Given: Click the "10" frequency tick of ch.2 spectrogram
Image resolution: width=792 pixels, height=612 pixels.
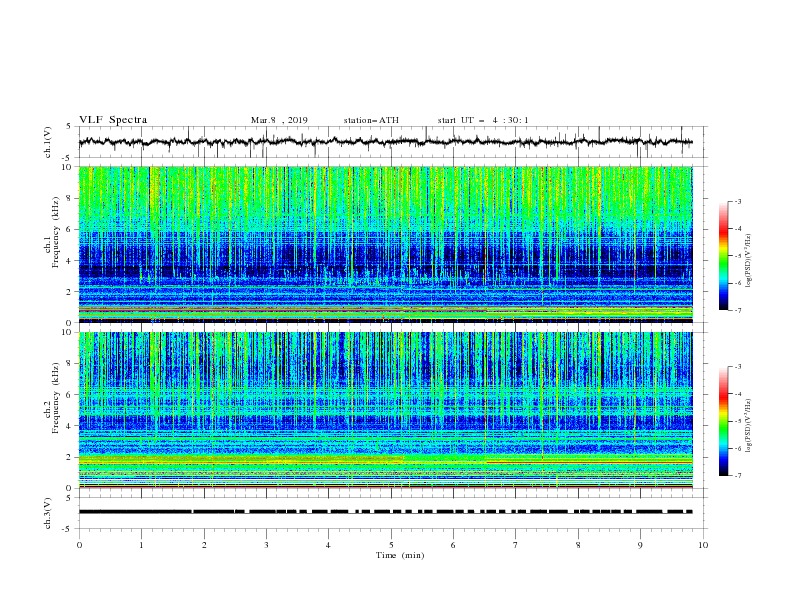Looking at the screenshot, I should pyautogui.click(x=69, y=332).
